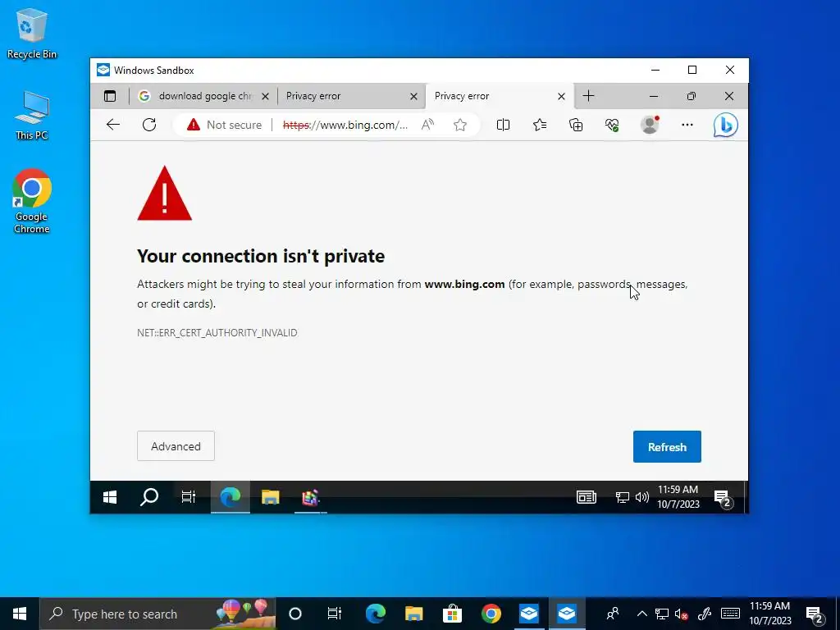The width and height of the screenshot is (840, 630).
Task: Click the Edge back arrow button
Action: [x=113, y=125]
